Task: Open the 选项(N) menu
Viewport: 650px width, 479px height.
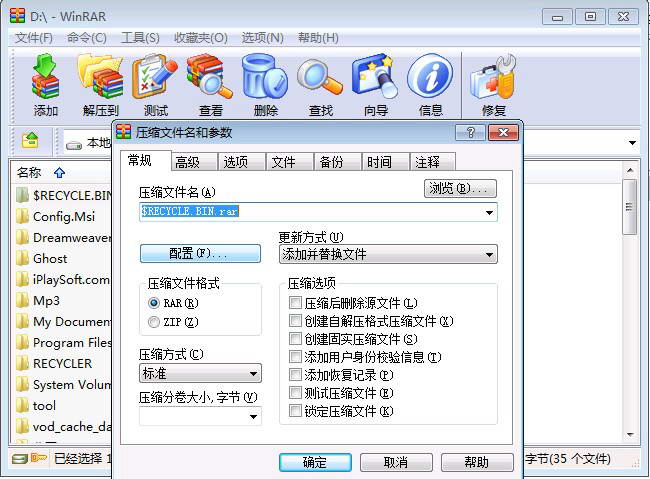Action: click(x=262, y=38)
